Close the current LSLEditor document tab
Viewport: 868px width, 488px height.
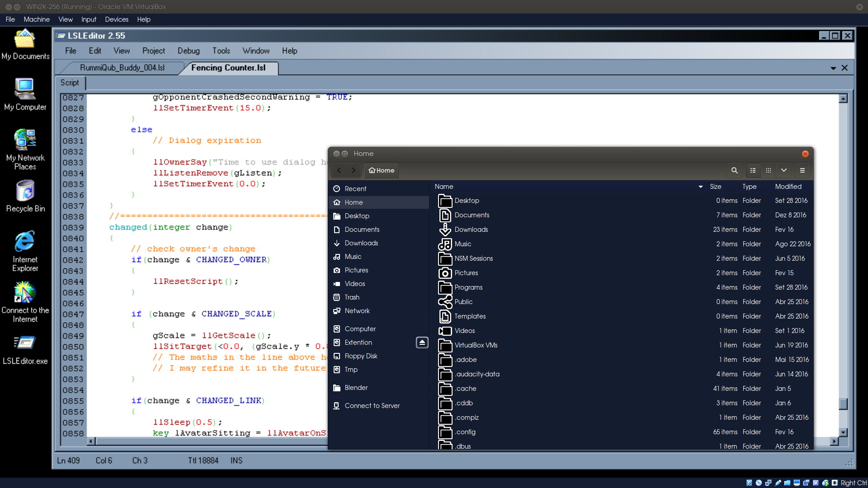(x=844, y=68)
